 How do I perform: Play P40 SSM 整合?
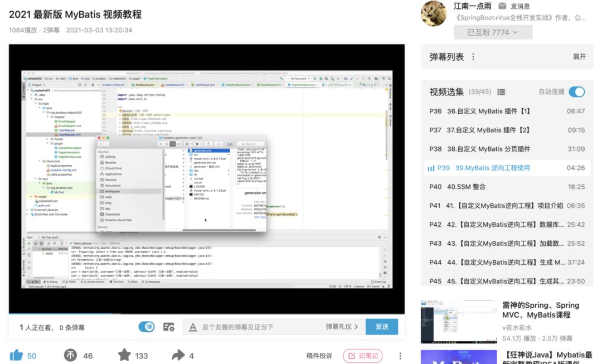(507, 187)
